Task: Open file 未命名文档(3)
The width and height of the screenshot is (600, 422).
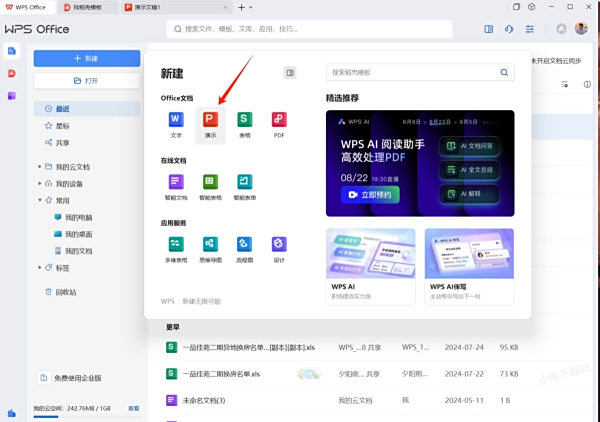Action: pos(204,400)
